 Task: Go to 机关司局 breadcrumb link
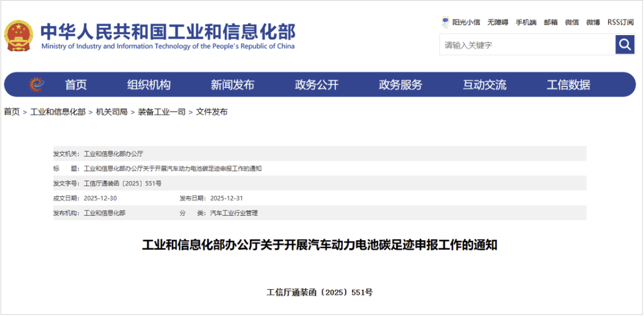point(112,111)
